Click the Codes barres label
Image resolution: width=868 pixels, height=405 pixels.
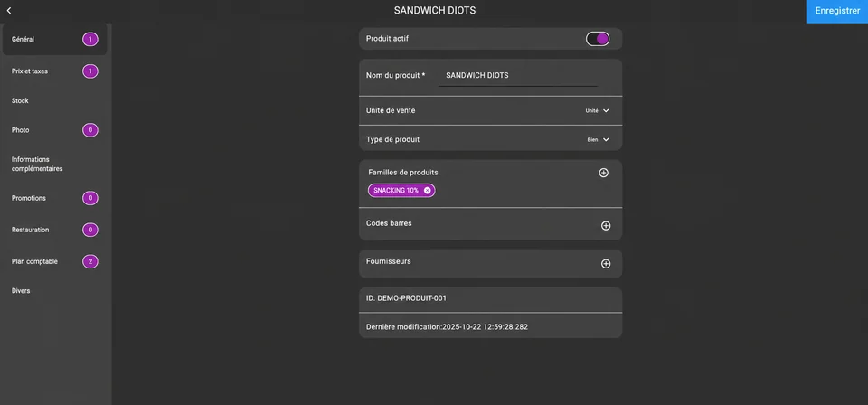(389, 223)
